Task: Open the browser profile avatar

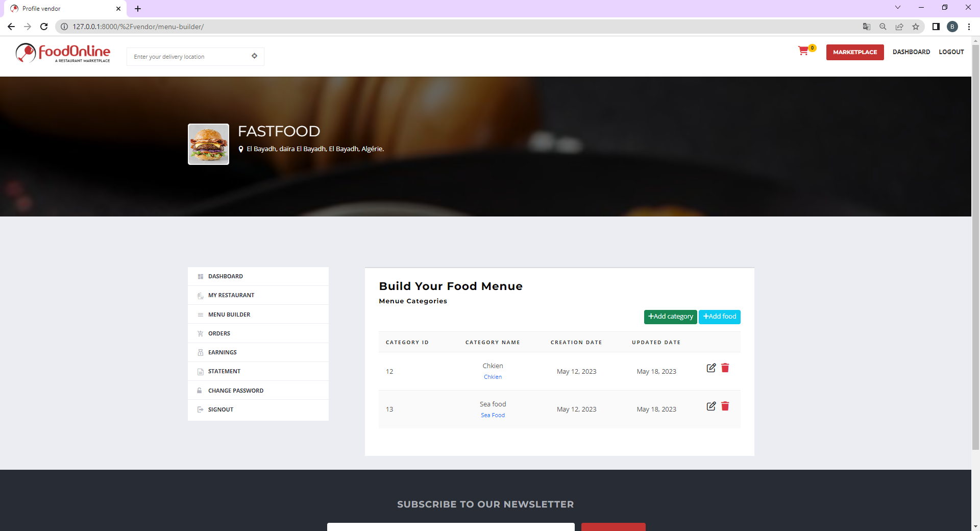Action: click(x=952, y=27)
